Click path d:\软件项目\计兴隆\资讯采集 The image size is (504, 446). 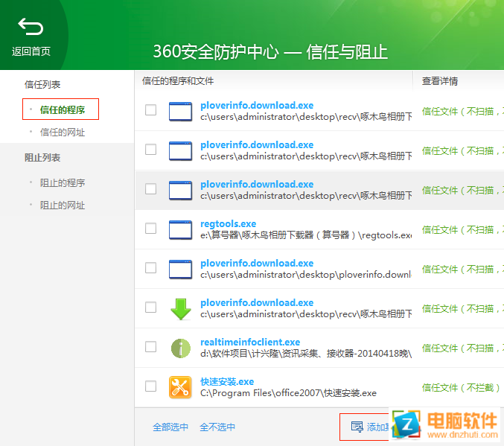tap(306, 354)
